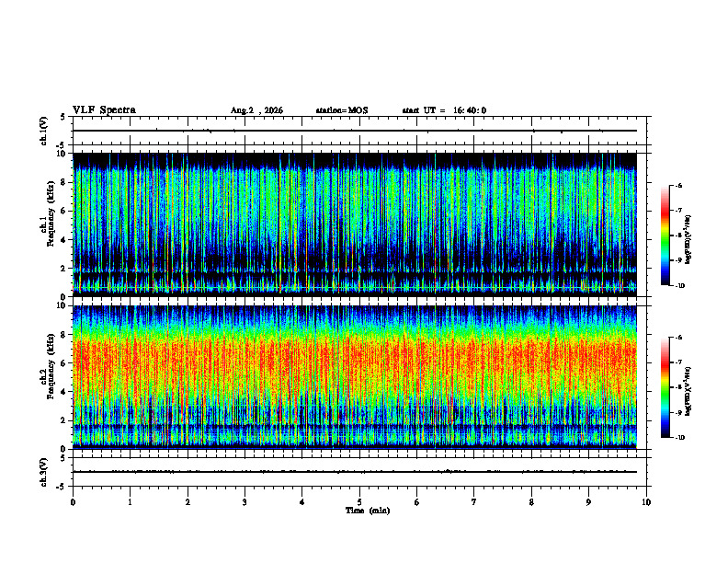This screenshot has height=563, width=728.
Task: Select the ch.2 frequency tick "4"
Action: coord(64,392)
